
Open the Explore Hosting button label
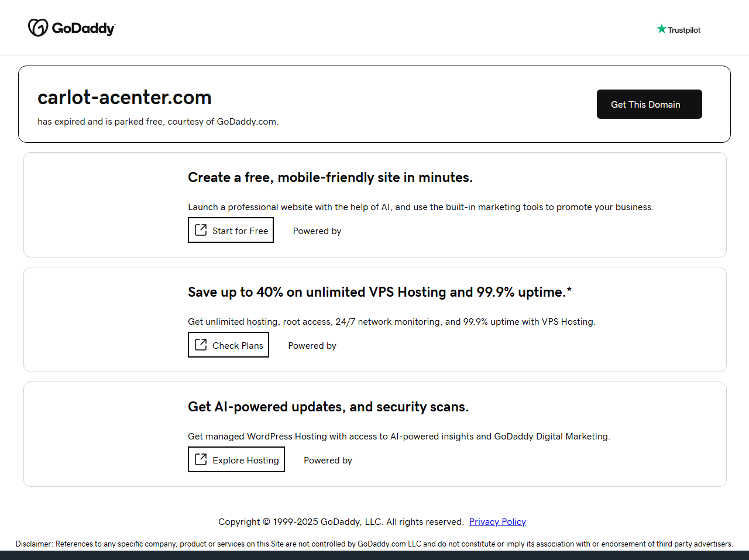(246, 461)
